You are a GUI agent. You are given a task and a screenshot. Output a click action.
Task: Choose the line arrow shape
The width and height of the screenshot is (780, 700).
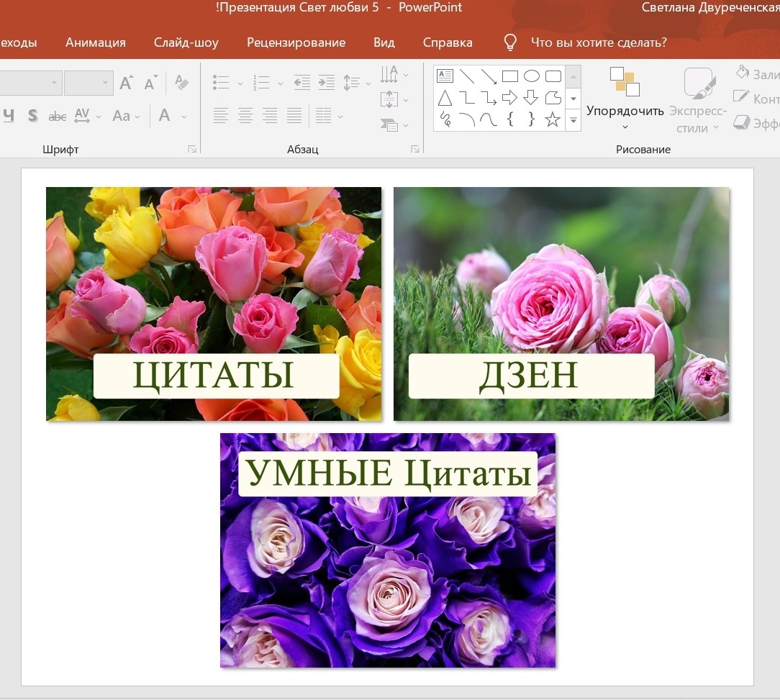click(489, 76)
